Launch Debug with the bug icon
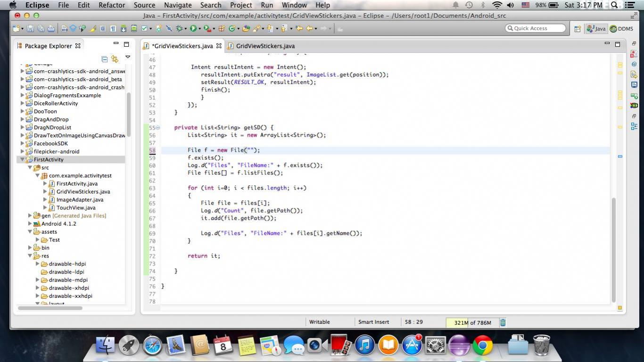644x362 pixels. click(x=179, y=28)
